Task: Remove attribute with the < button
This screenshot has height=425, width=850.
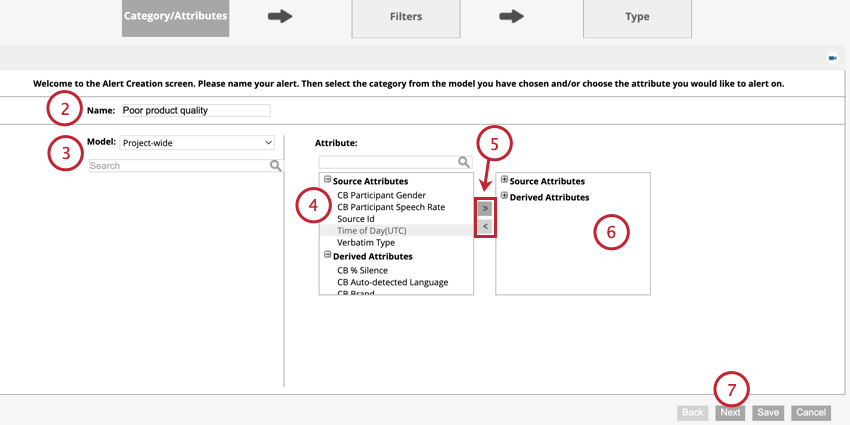Action: coord(485,226)
